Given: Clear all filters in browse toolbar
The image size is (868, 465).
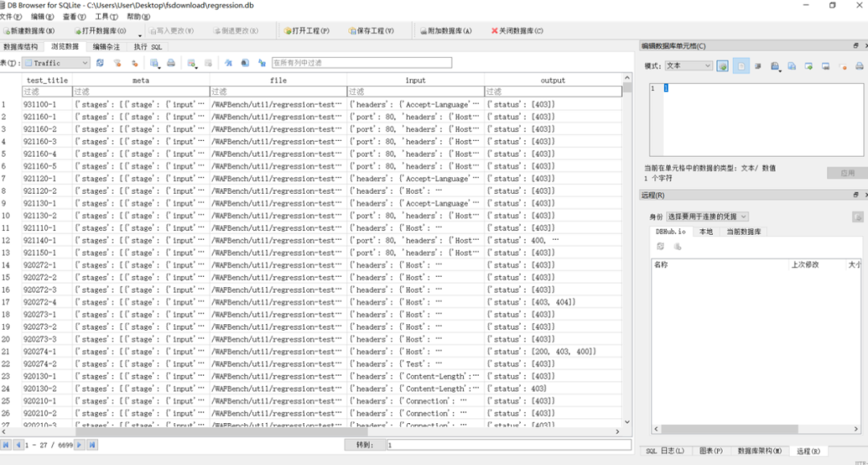Looking at the screenshot, I should pos(117,64).
